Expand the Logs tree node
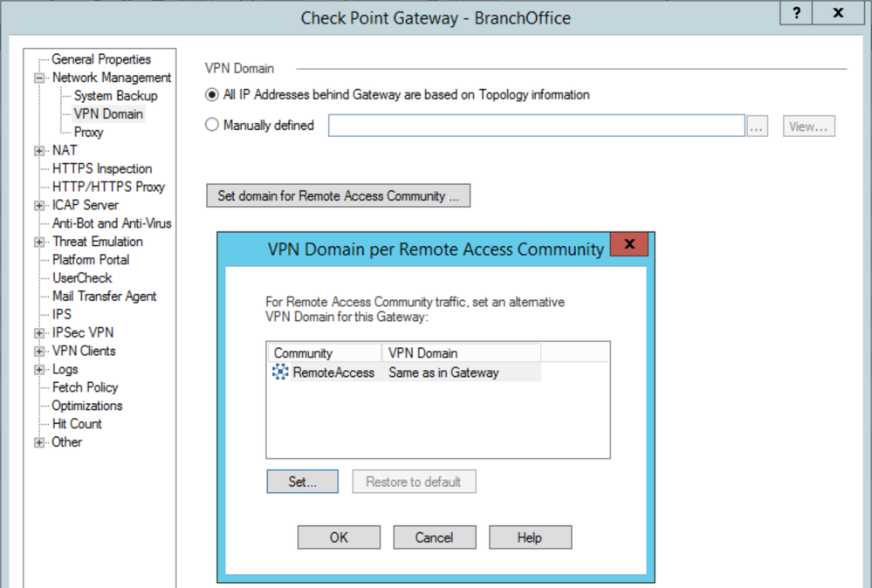This screenshot has height=588, width=872. (39, 370)
